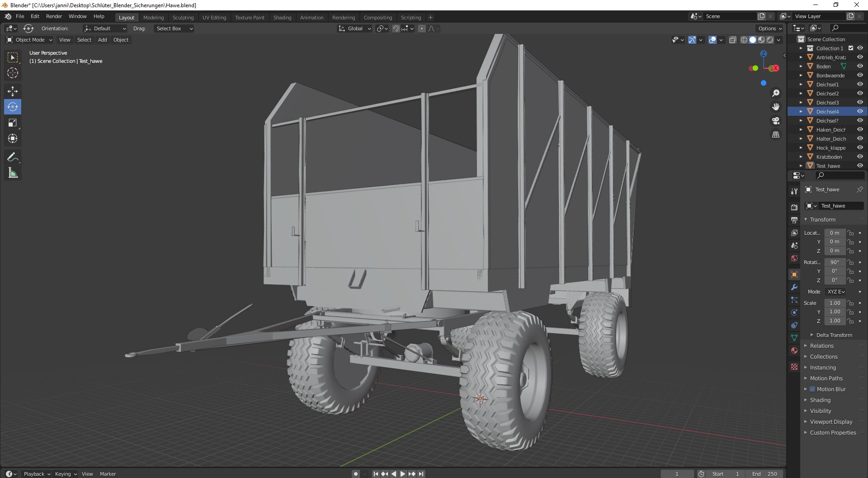This screenshot has height=478, width=868.
Task: Click the Options button in header
Action: pyautogui.click(x=769, y=28)
